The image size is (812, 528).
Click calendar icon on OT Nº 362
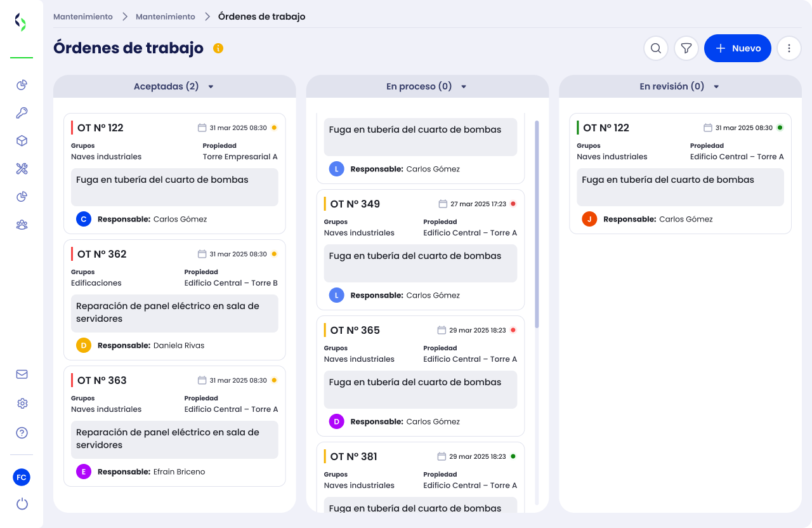[202, 254]
